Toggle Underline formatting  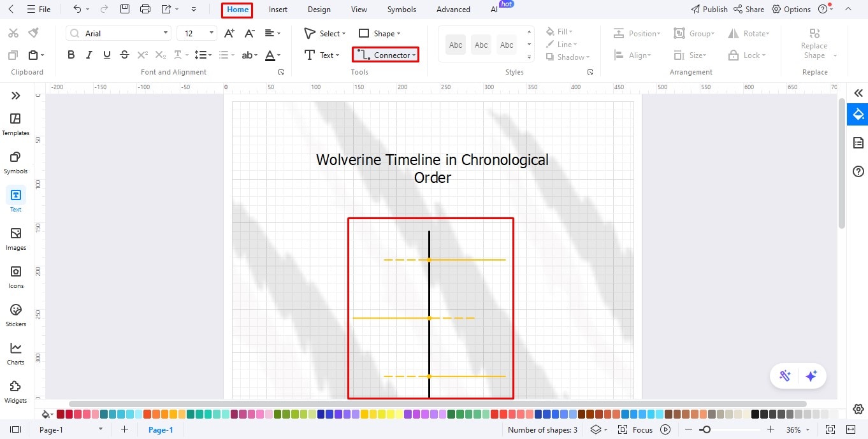coord(106,55)
